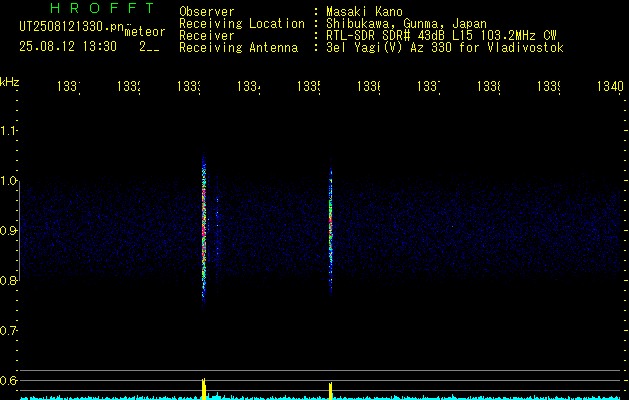Click the Receiver label
This screenshot has height=400, width=629.
pyautogui.click(x=207, y=36)
